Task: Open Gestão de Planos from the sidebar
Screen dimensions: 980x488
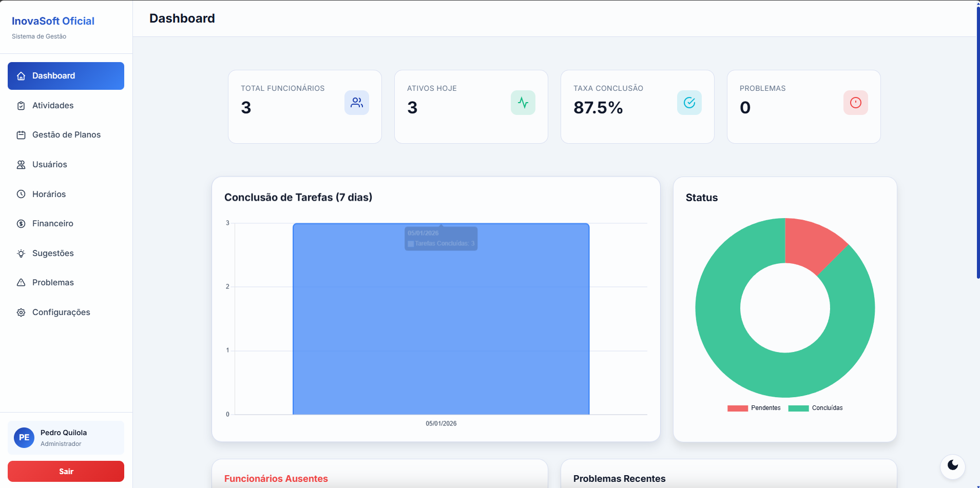Action: (66, 134)
